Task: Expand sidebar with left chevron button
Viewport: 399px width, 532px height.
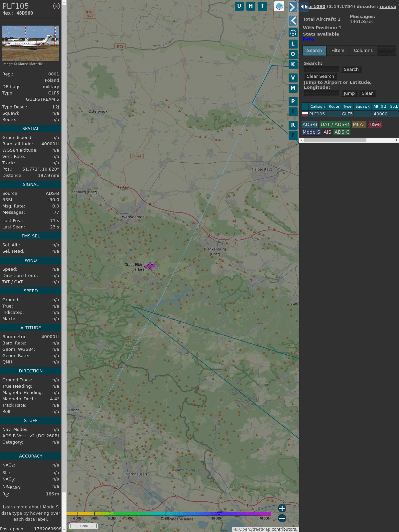Action: [293, 21]
